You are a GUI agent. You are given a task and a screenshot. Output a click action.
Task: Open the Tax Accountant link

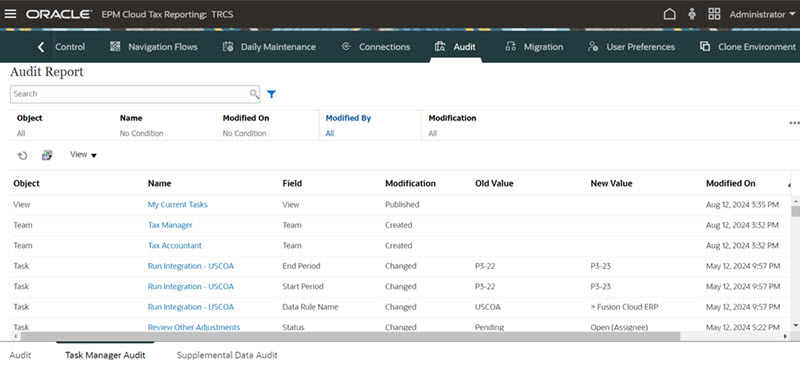(174, 246)
